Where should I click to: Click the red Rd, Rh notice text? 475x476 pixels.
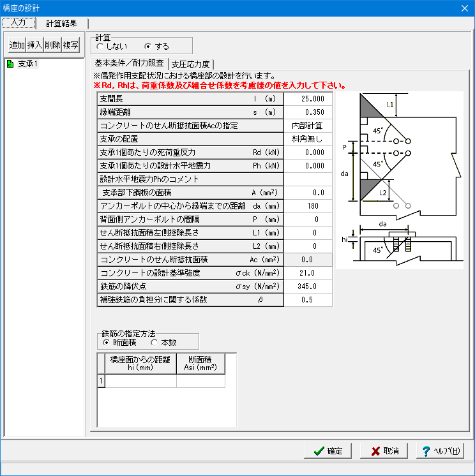click(x=220, y=86)
